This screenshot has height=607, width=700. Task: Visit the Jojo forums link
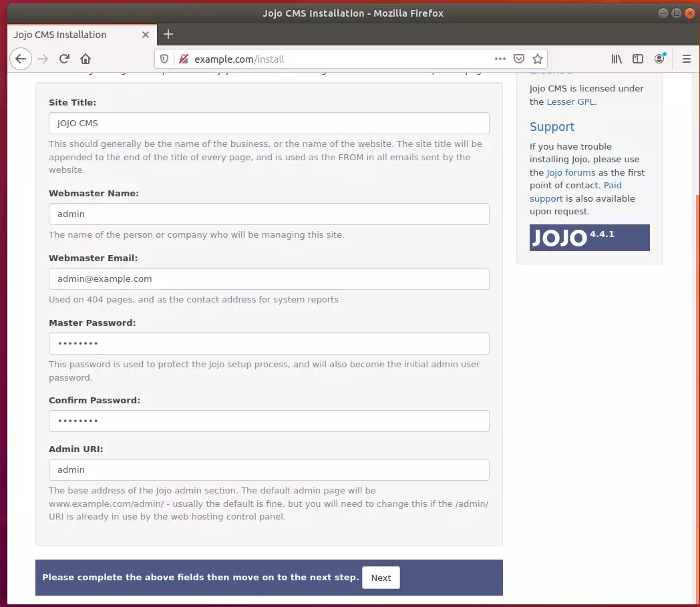click(x=570, y=172)
